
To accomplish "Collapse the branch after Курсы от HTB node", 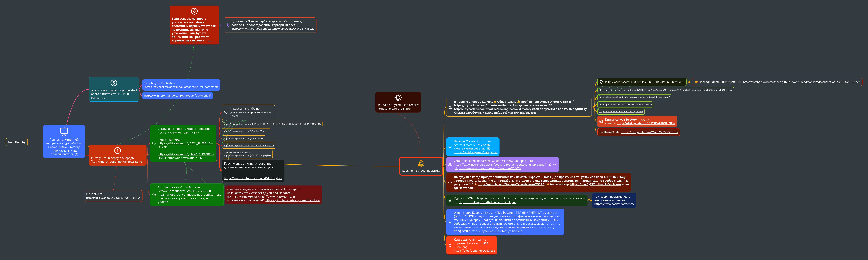I will tap(589, 200).
